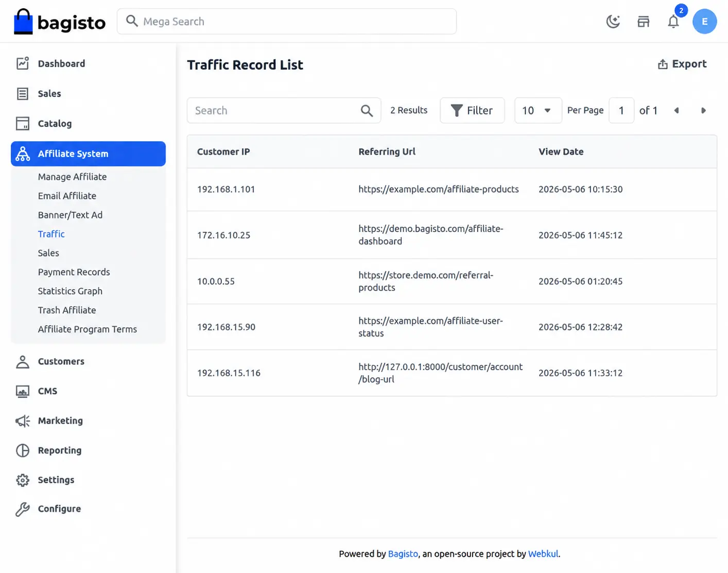This screenshot has width=728, height=573.
Task: Click the date 2026-05-06 11:33:12
Action: (580, 373)
